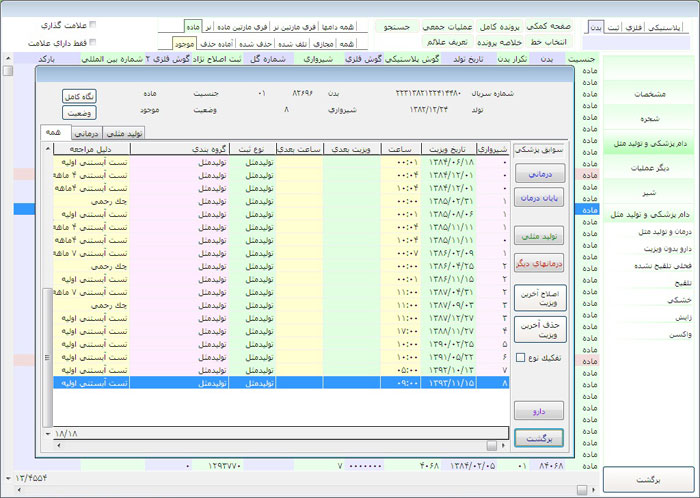Click the 'وضعیت' button in dialog header

click(x=79, y=113)
